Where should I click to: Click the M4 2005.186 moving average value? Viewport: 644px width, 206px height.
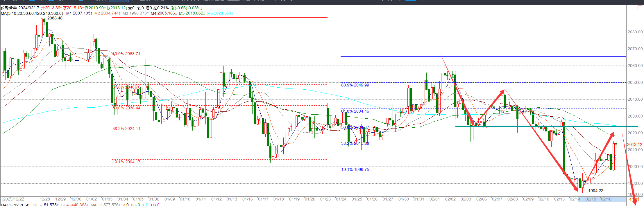coord(164,13)
